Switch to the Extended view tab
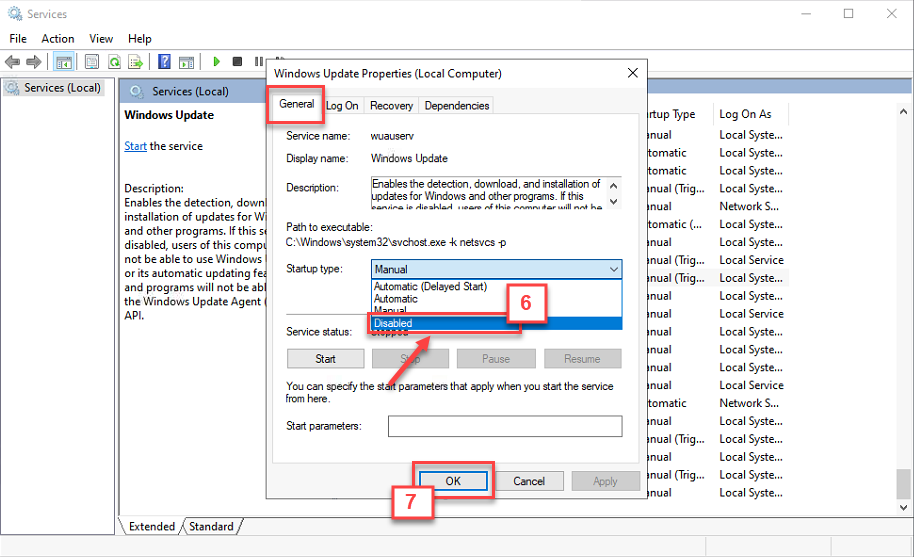The image size is (914, 557). click(x=152, y=526)
